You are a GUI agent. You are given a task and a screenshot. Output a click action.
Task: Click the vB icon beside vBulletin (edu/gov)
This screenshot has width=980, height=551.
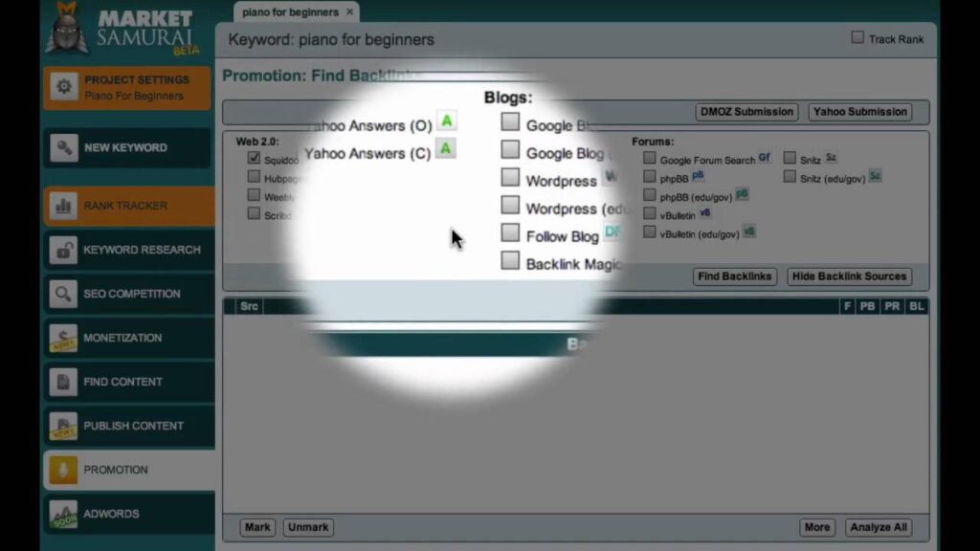click(x=748, y=231)
